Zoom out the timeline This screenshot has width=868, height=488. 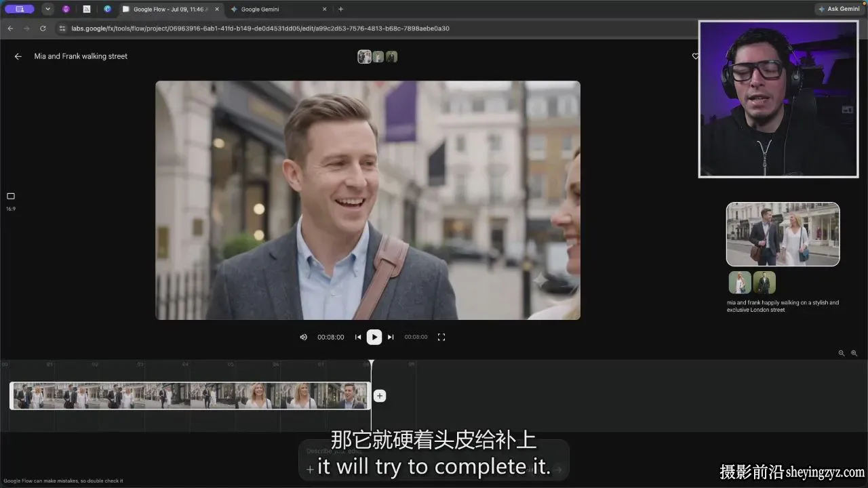tap(842, 353)
